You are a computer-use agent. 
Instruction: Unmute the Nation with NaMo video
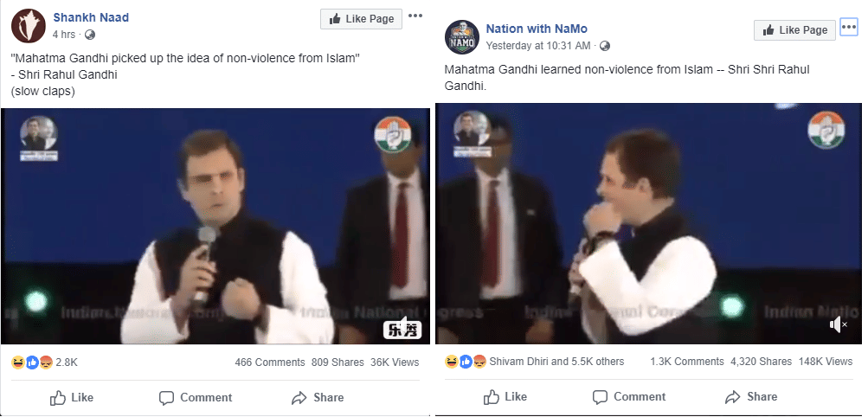(x=838, y=324)
